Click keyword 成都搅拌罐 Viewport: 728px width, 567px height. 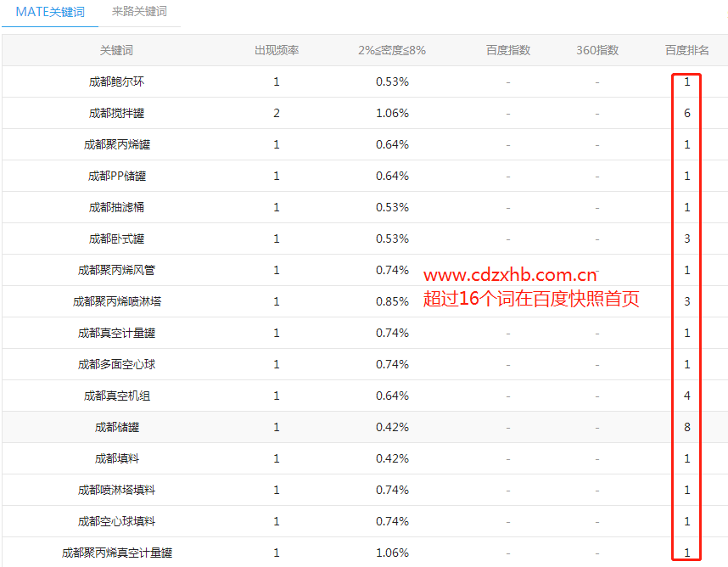click(x=116, y=114)
